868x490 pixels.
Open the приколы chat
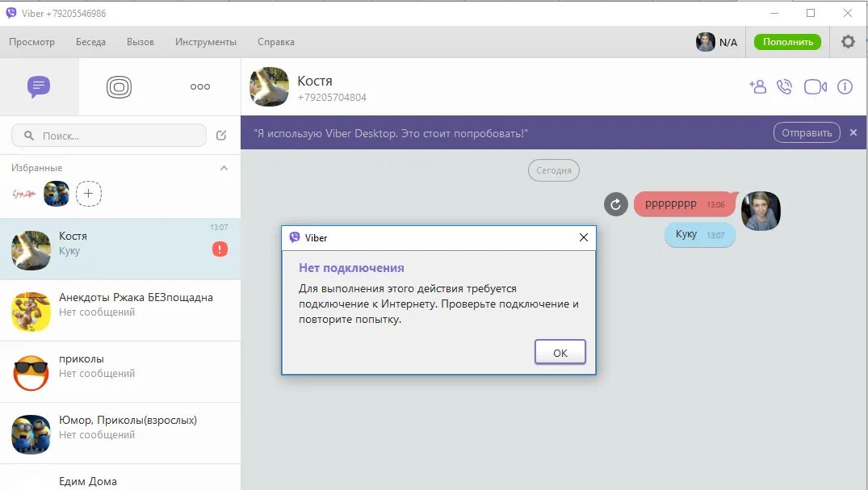point(120,372)
